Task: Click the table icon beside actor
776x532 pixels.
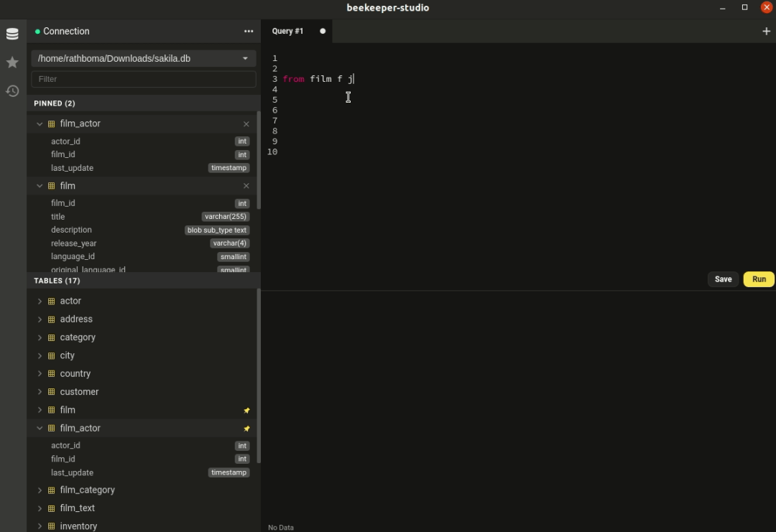Action: (x=52, y=302)
